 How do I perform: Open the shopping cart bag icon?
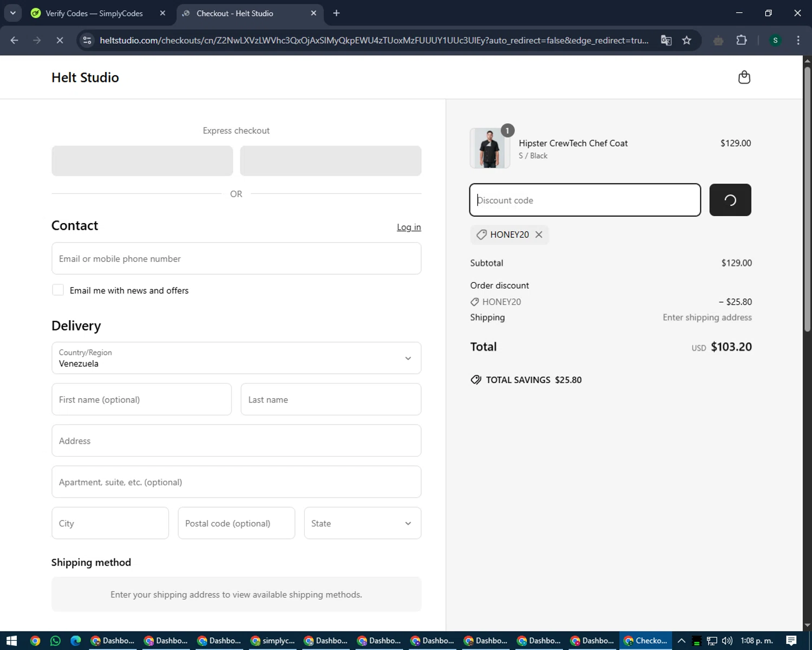coord(744,77)
